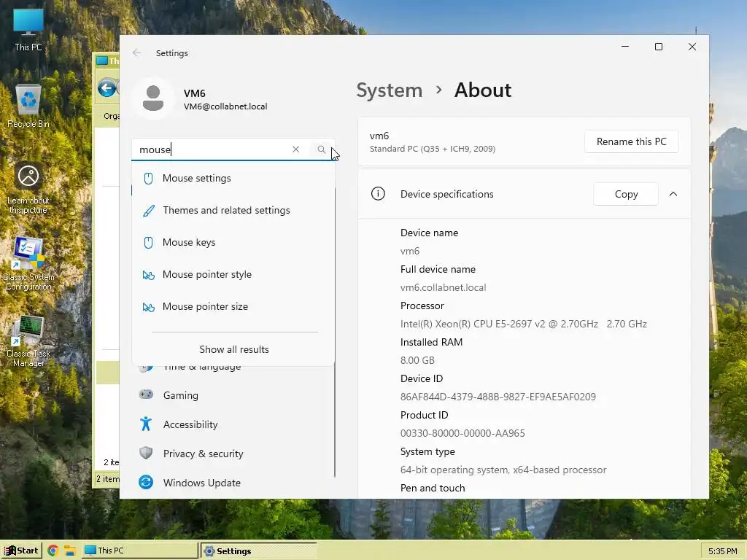This screenshot has height=560, width=747.
Task: Clear the search box with X icon
Action: pyautogui.click(x=296, y=149)
